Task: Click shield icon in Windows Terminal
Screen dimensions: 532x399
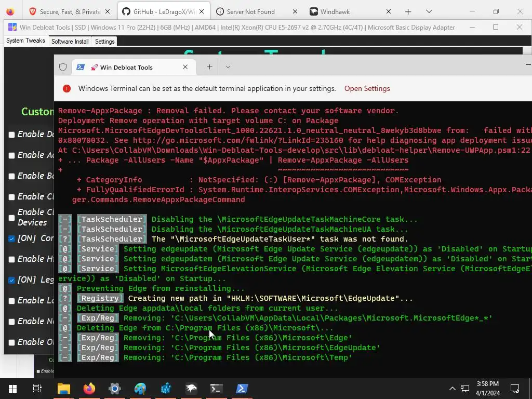Action: point(63,67)
